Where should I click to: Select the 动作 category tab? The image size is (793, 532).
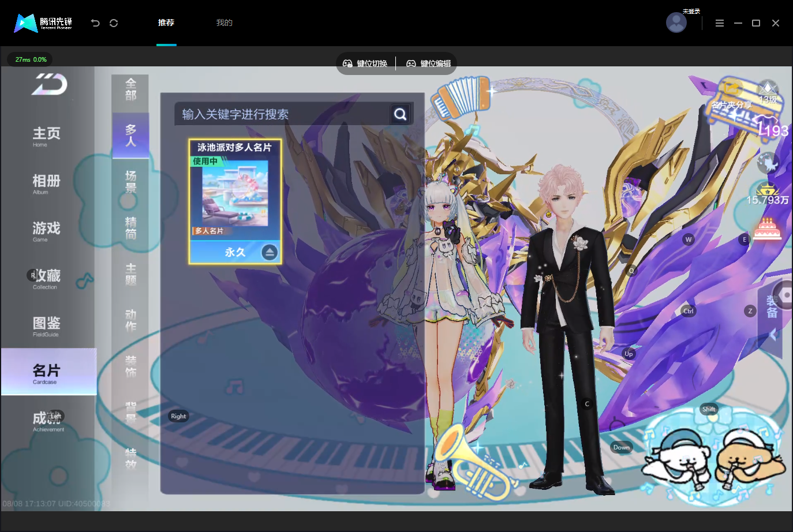130,320
